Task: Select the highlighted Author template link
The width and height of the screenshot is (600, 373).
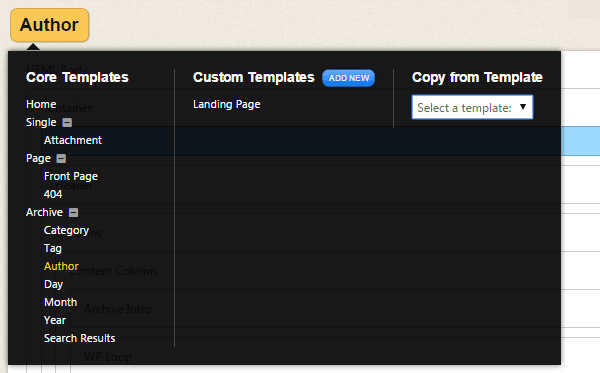Action: (61, 266)
